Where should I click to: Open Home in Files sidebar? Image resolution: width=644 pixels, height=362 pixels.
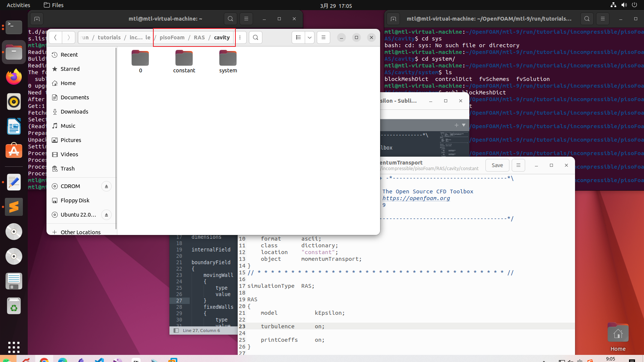point(82,83)
